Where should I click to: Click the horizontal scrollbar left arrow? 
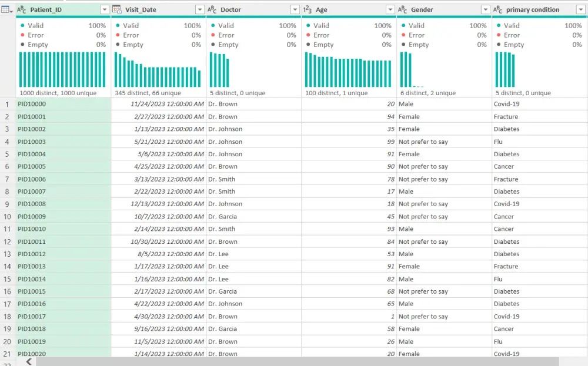29,361
